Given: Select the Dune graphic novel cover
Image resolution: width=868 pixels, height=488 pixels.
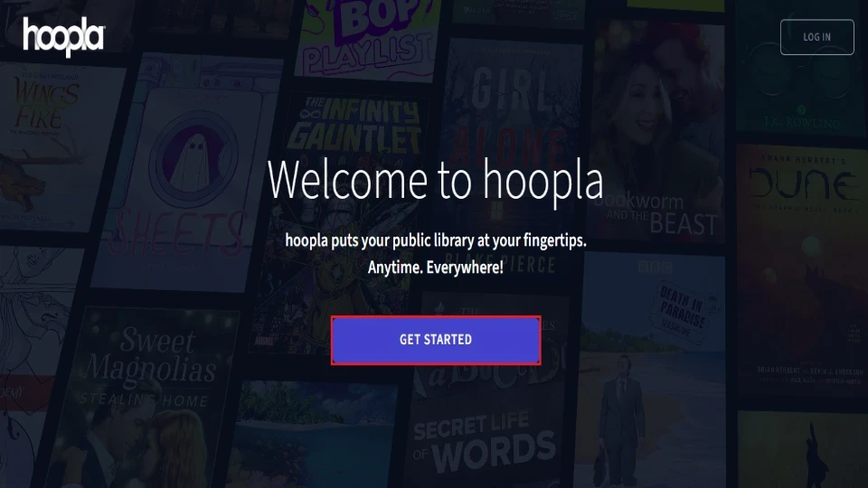Looking at the screenshot, I should point(803,271).
